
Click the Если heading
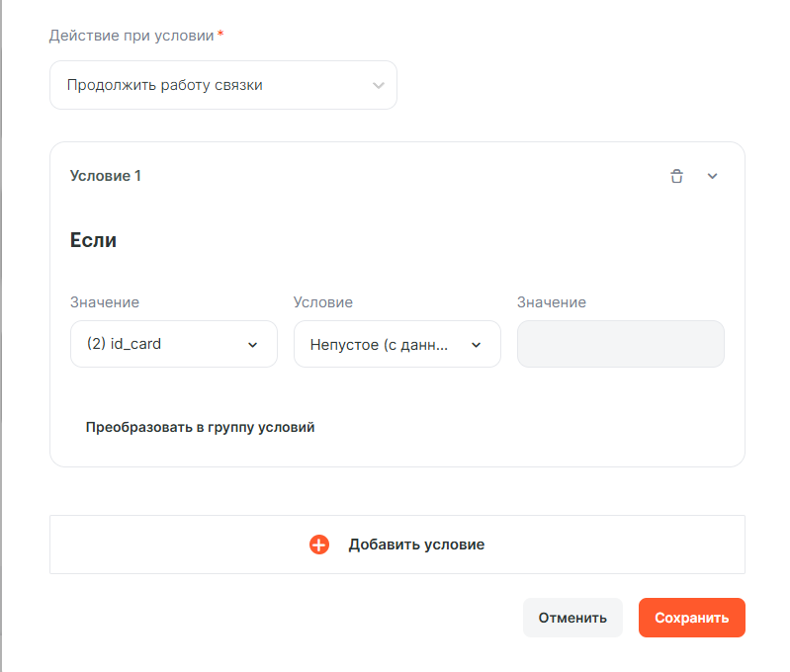tap(94, 240)
